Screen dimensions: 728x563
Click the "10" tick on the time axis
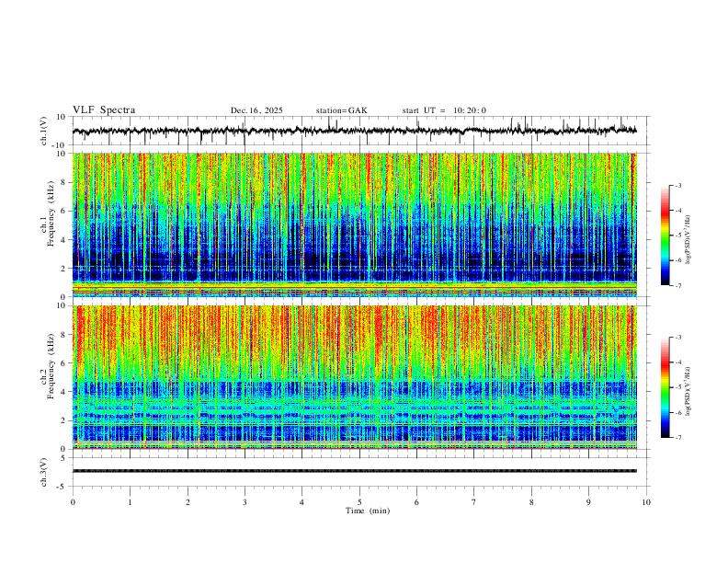pos(646,502)
